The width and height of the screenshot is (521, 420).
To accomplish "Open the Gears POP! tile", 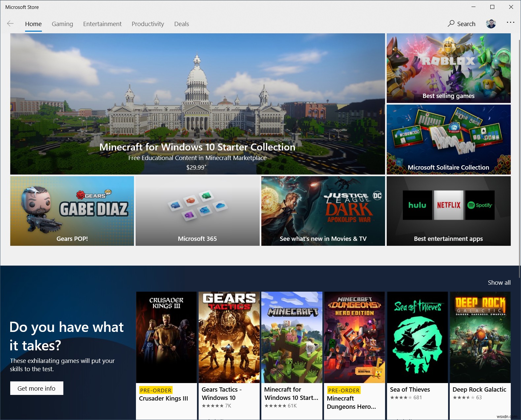I will click(72, 211).
